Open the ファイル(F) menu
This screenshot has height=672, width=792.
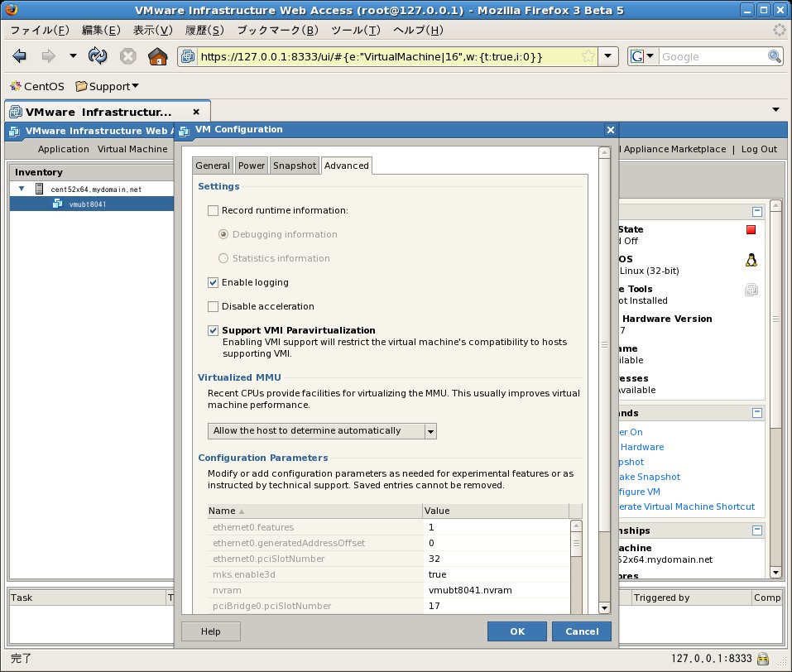pyautogui.click(x=40, y=31)
